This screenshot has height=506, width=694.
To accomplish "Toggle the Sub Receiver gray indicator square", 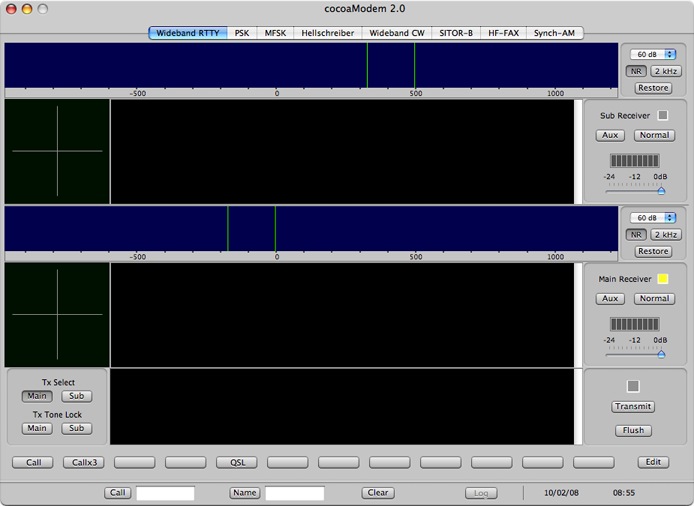I will [663, 116].
